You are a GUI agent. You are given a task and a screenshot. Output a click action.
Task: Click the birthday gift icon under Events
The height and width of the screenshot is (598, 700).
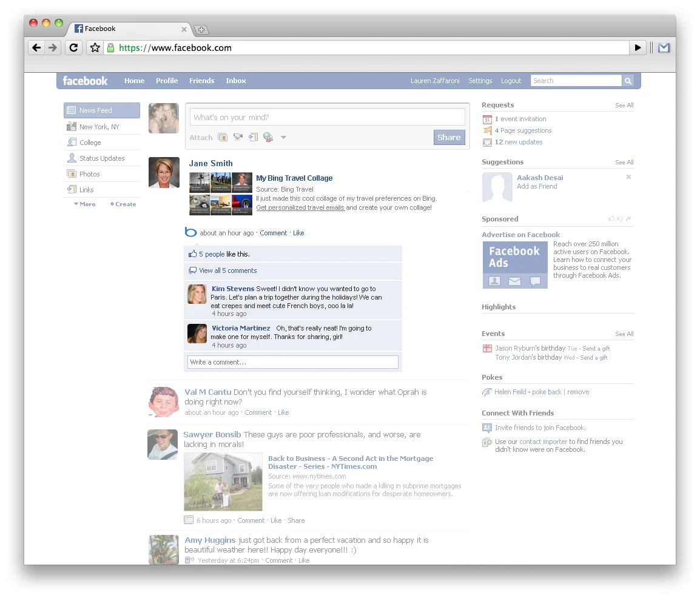pyautogui.click(x=487, y=349)
